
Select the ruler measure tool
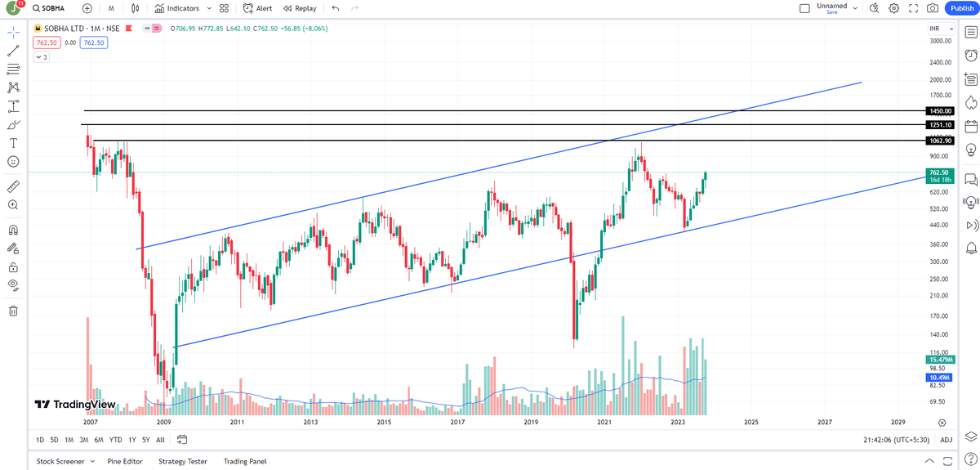point(13,186)
